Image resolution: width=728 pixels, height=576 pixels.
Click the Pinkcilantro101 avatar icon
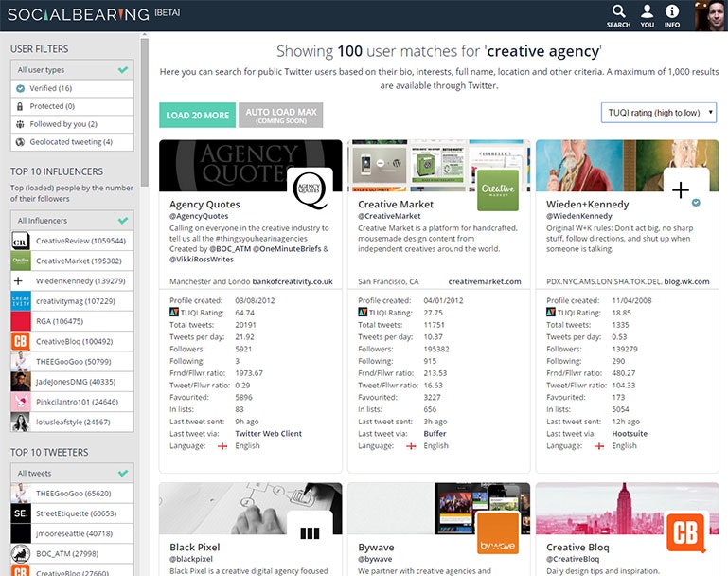click(21, 402)
